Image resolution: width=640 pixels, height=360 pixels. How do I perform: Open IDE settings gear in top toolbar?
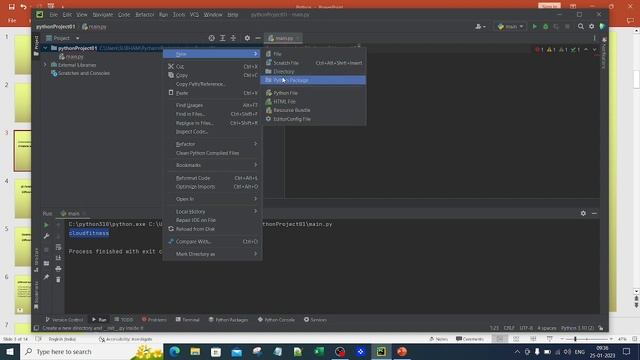[591, 27]
